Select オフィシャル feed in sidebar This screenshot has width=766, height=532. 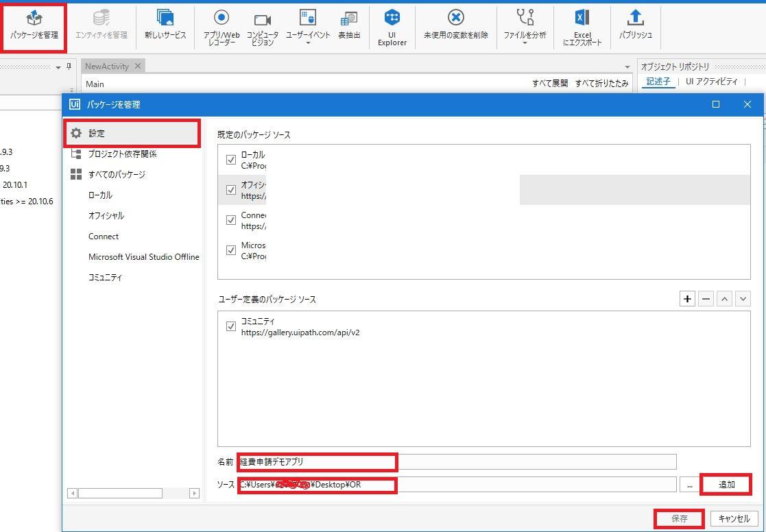coord(106,215)
